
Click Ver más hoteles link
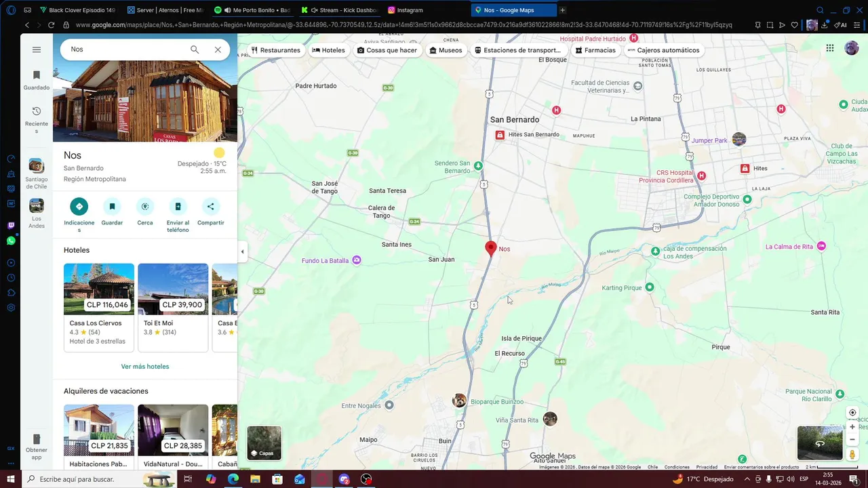145,367
